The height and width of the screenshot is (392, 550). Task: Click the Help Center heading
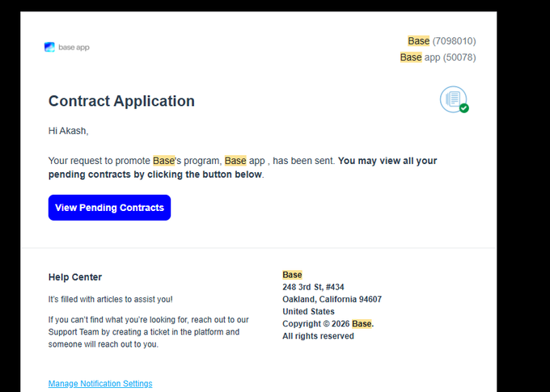tap(75, 277)
